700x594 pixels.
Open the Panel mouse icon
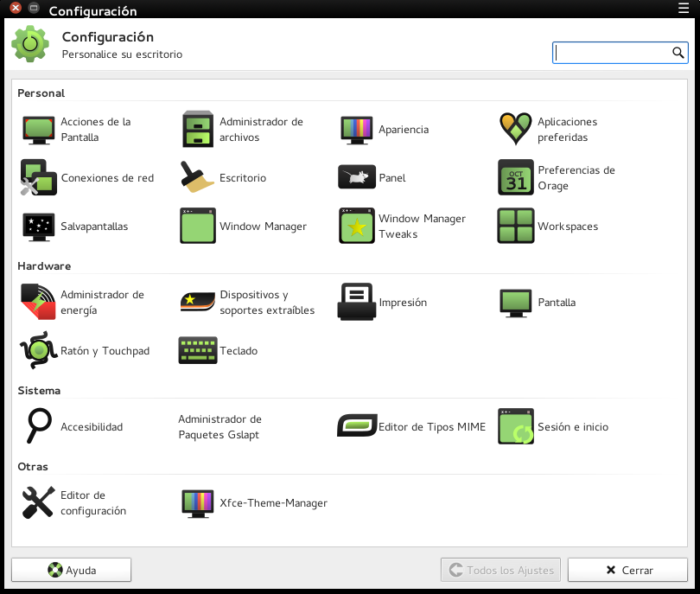[357, 177]
